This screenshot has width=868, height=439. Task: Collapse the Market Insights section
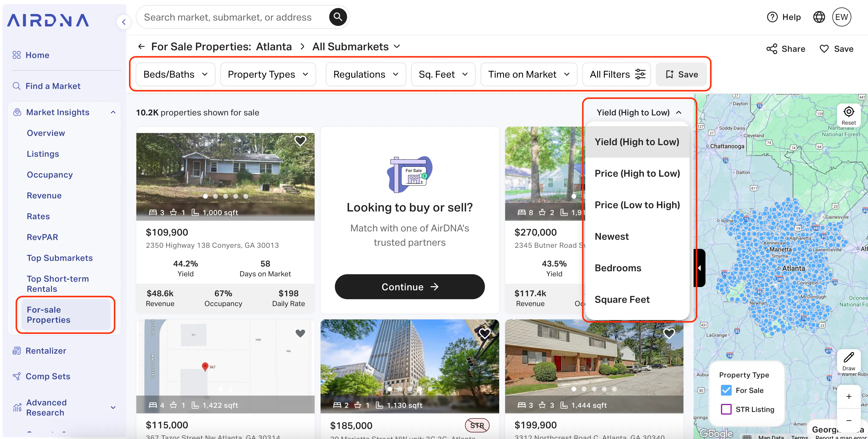pyautogui.click(x=113, y=112)
